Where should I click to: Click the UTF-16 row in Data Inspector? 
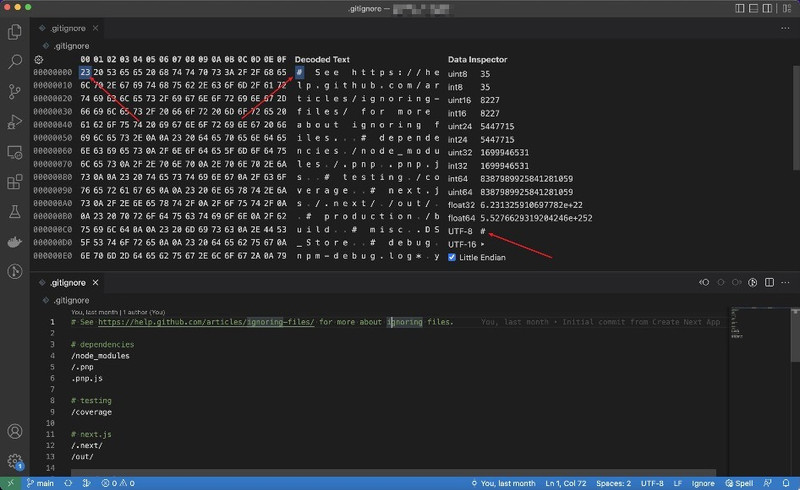pos(467,244)
